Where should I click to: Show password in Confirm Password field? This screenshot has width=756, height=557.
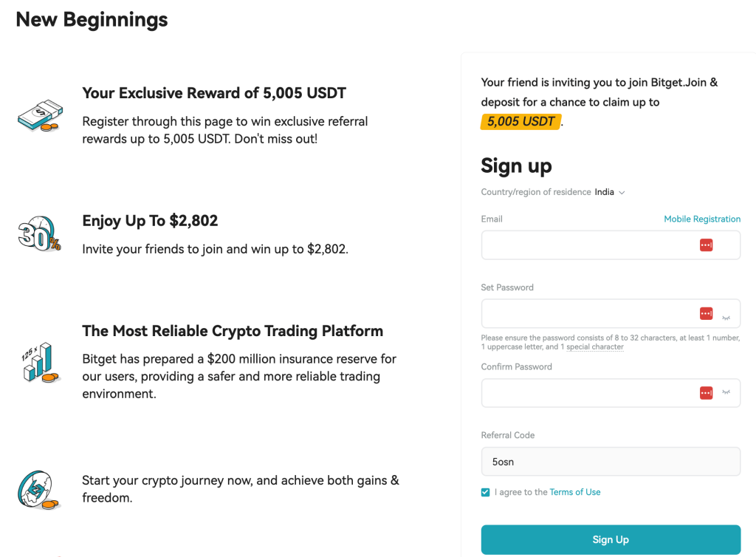coord(726,393)
